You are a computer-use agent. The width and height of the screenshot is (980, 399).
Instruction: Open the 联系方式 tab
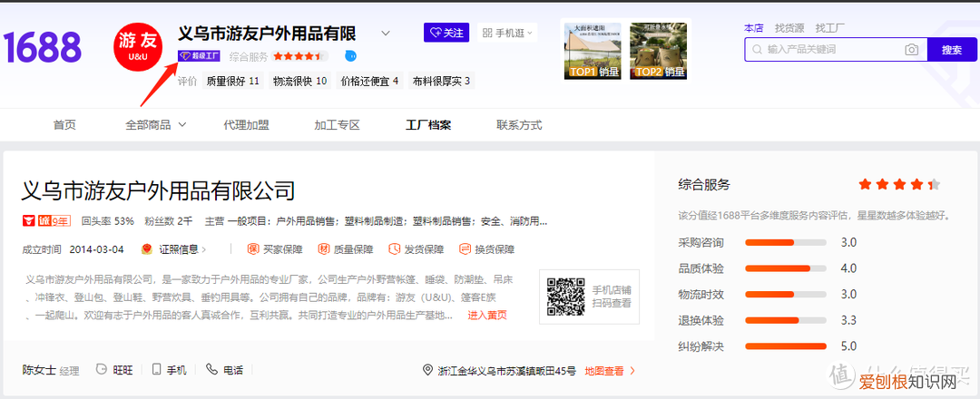tap(519, 125)
